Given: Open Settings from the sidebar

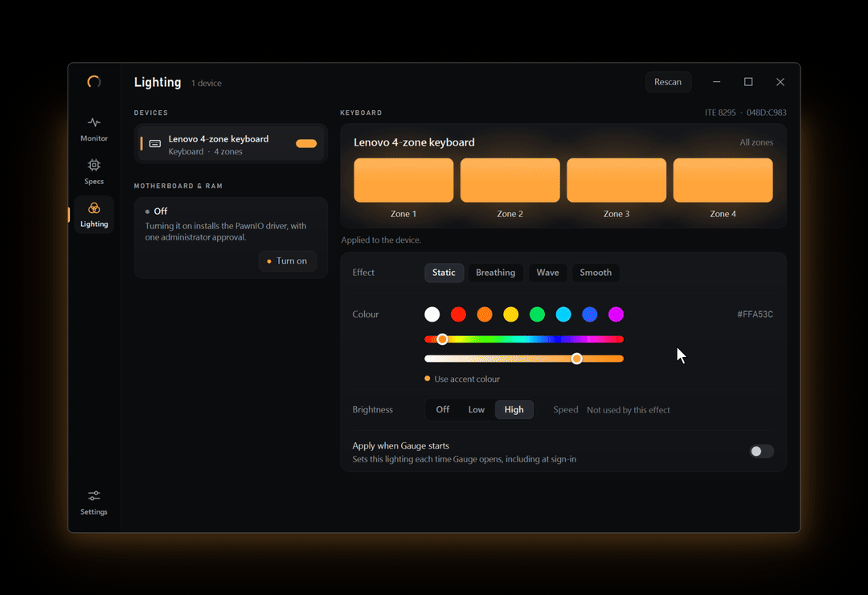Looking at the screenshot, I should coord(94,503).
